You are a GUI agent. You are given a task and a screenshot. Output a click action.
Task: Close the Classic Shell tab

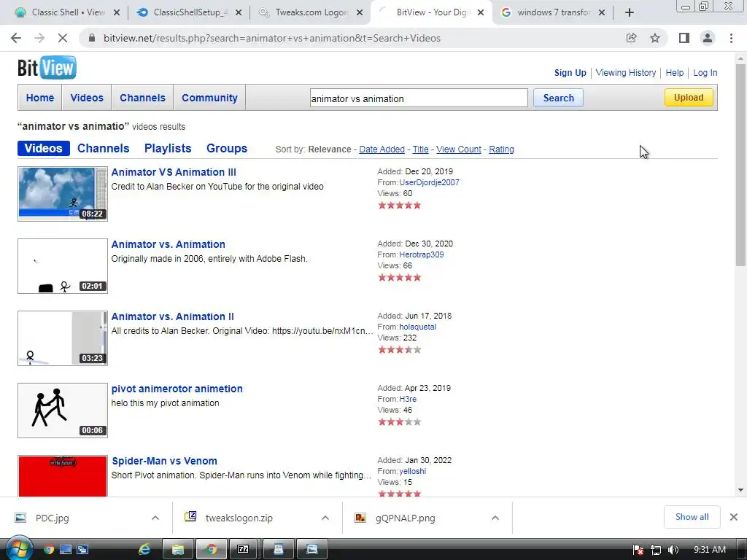[x=117, y=12]
